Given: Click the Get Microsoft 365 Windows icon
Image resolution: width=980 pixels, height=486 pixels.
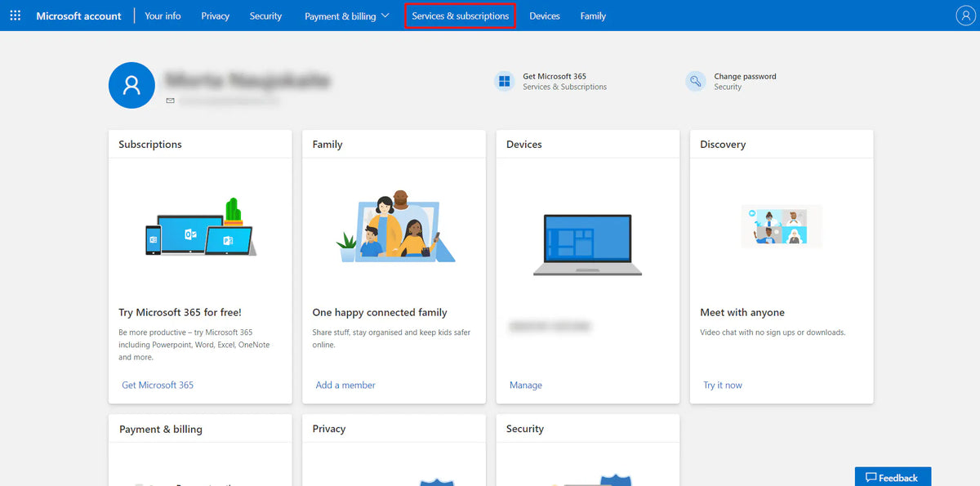Looking at the screenshot, I should (x=505, y=81).
